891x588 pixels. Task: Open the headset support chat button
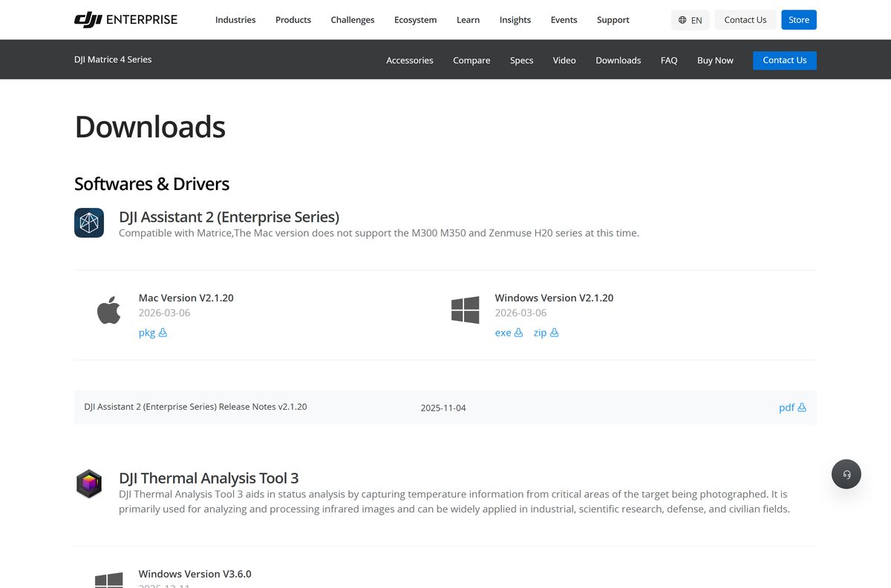pos(846,474)
